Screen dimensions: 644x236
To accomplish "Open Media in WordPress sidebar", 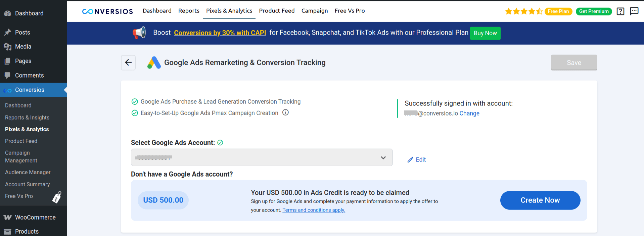I will tap(34, 47).
